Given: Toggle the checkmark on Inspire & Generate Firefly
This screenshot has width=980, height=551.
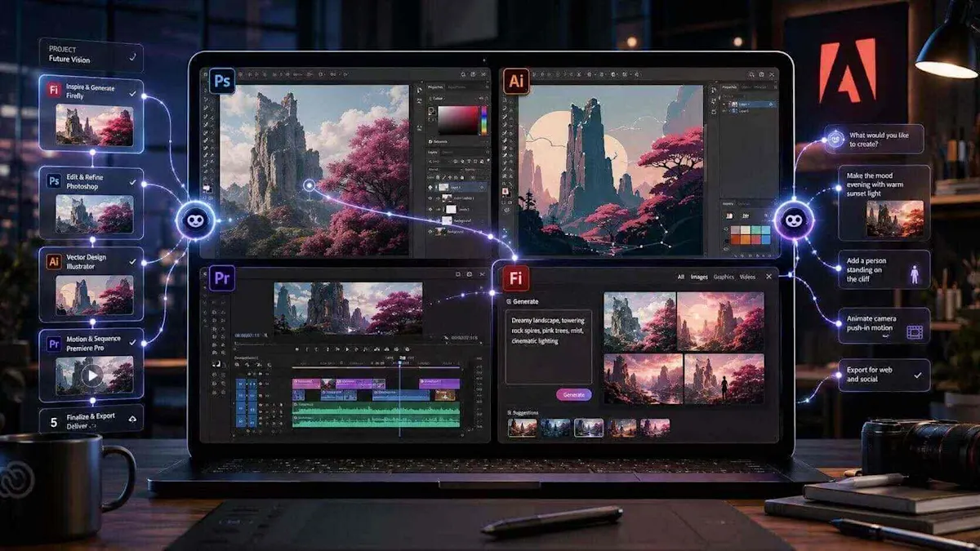Looking at the screenshot, I should click(x=132, y=93).
